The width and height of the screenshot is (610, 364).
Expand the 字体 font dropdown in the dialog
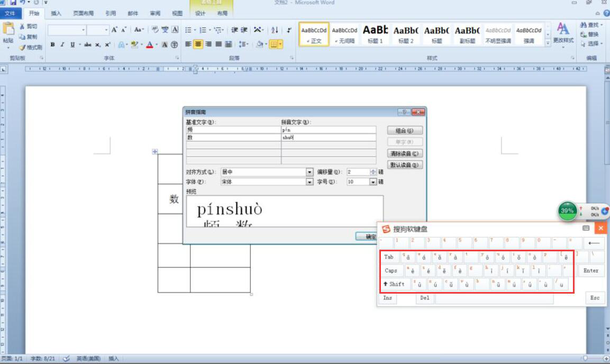pyautogui.click(x=309, y=181)
